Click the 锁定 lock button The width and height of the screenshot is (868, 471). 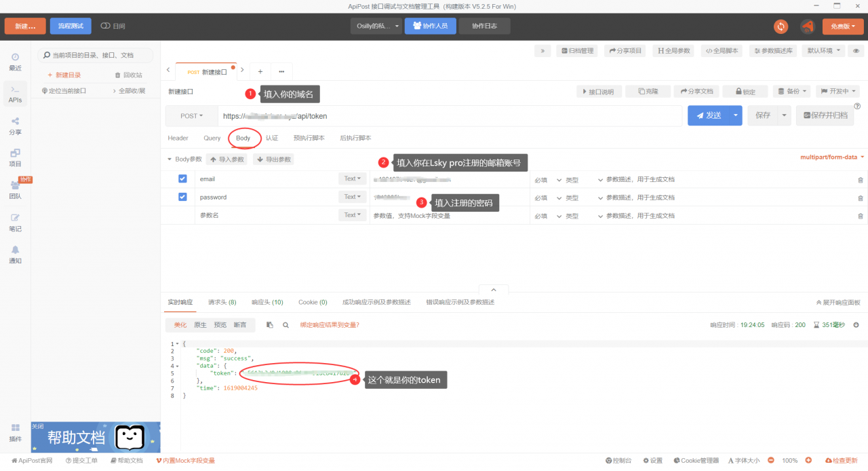(x=744, y=91)
